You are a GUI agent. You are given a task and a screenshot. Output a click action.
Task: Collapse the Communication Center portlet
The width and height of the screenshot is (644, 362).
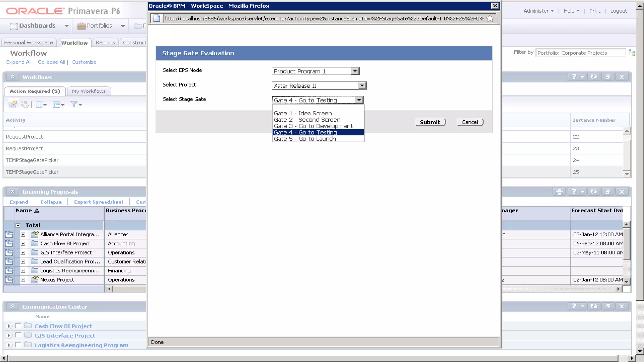12,306
